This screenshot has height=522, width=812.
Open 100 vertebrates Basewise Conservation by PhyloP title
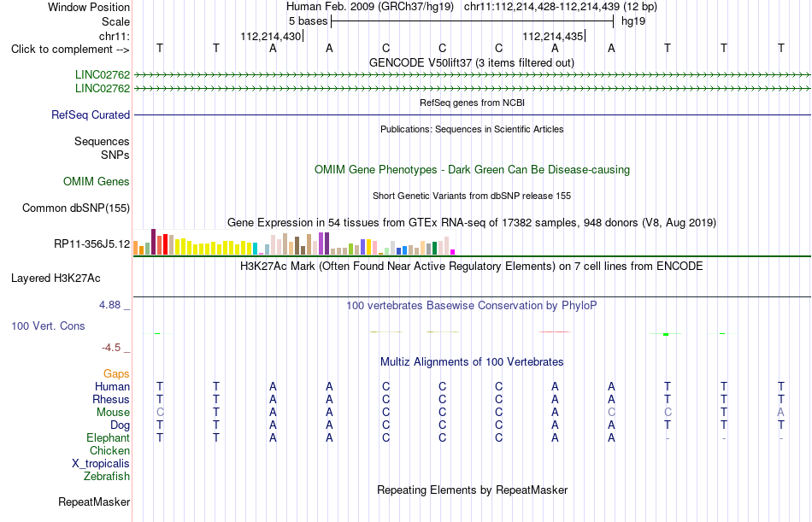tap(472, 306)
